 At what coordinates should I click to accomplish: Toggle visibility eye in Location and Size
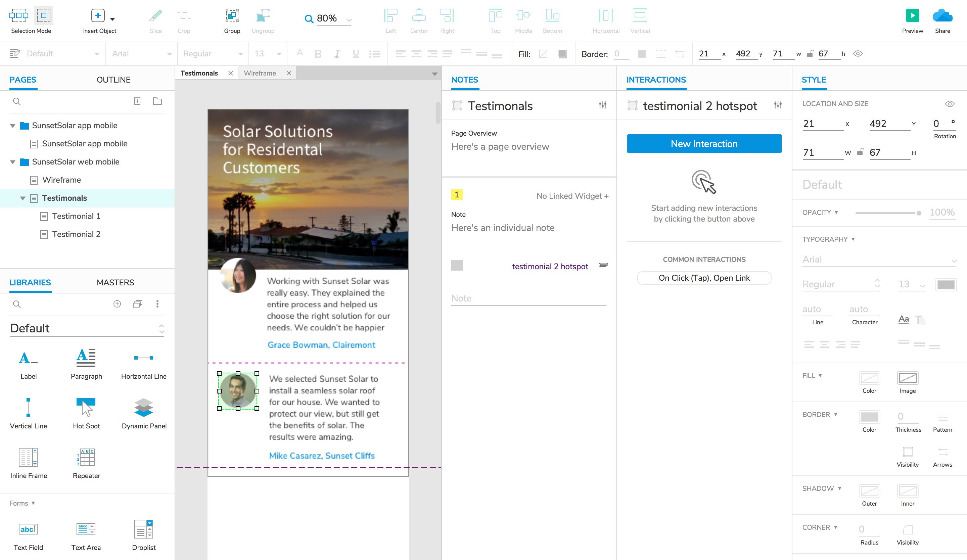(949, 104)
